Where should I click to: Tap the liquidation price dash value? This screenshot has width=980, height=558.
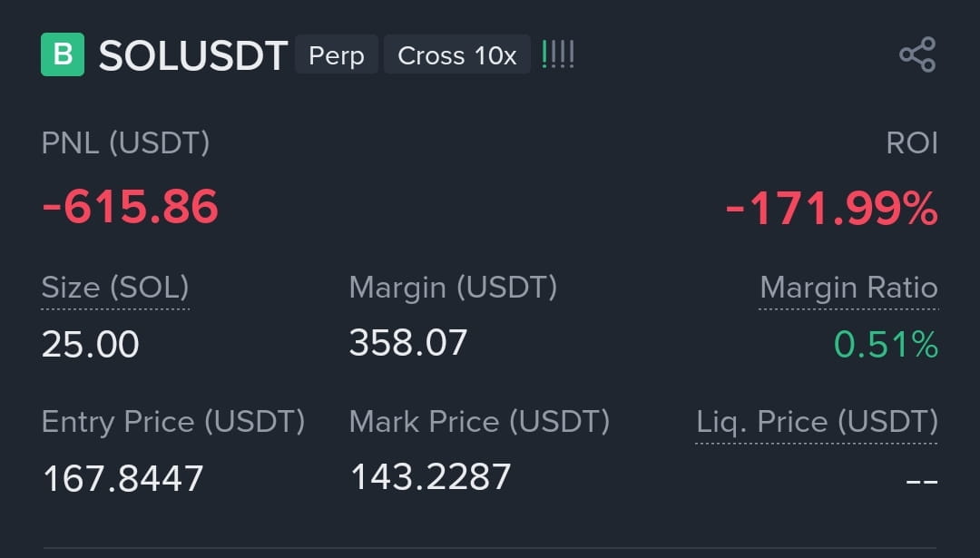(922, 481)
